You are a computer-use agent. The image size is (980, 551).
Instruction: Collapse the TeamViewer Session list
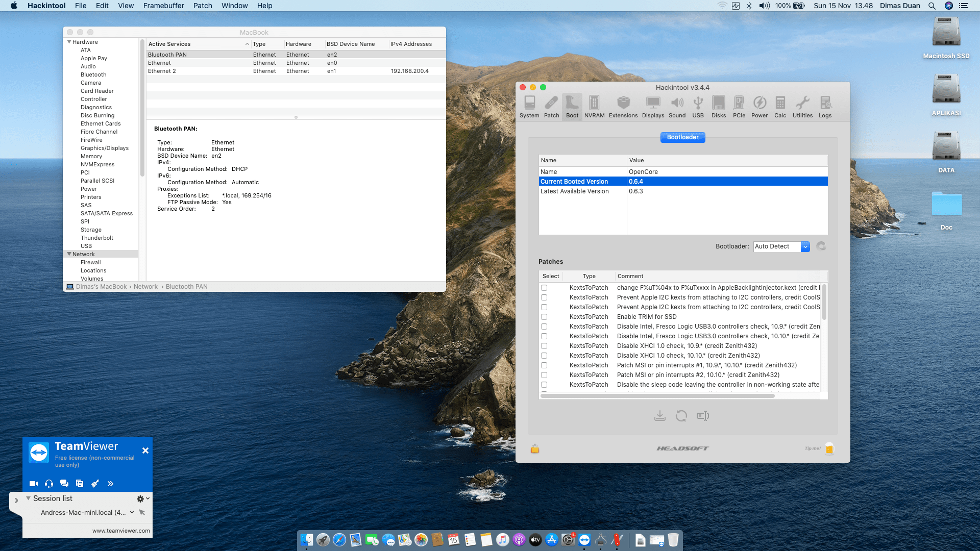[28, 498]
